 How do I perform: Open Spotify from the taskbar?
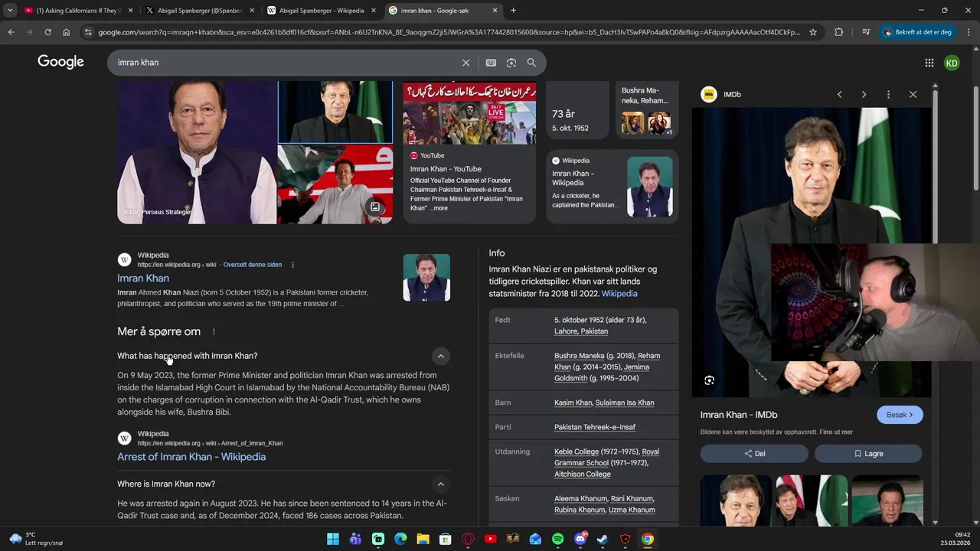click(557, 539)
